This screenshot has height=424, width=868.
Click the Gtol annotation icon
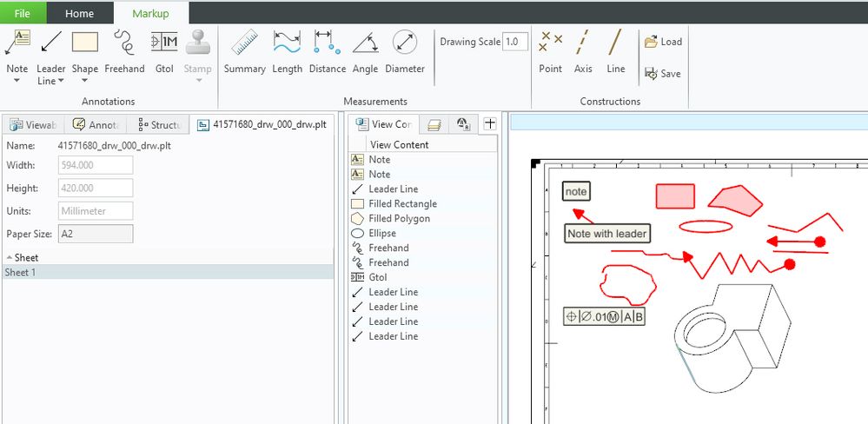point(164,51)
